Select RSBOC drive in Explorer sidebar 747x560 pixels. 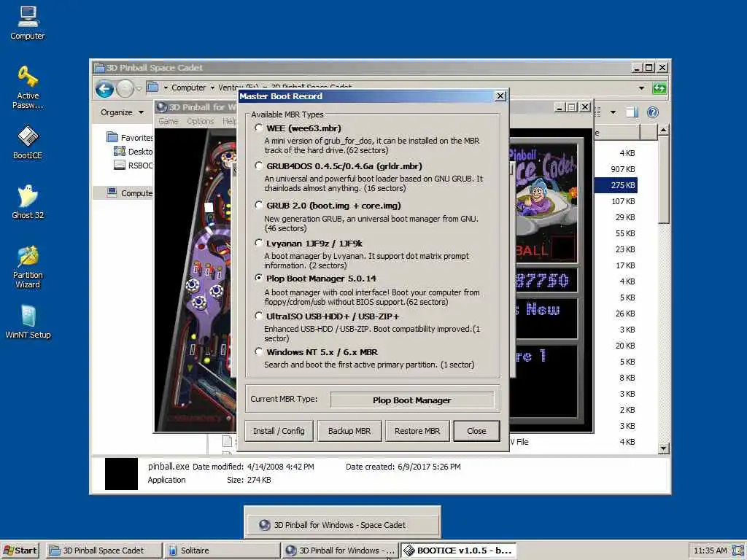click(133, 166)
